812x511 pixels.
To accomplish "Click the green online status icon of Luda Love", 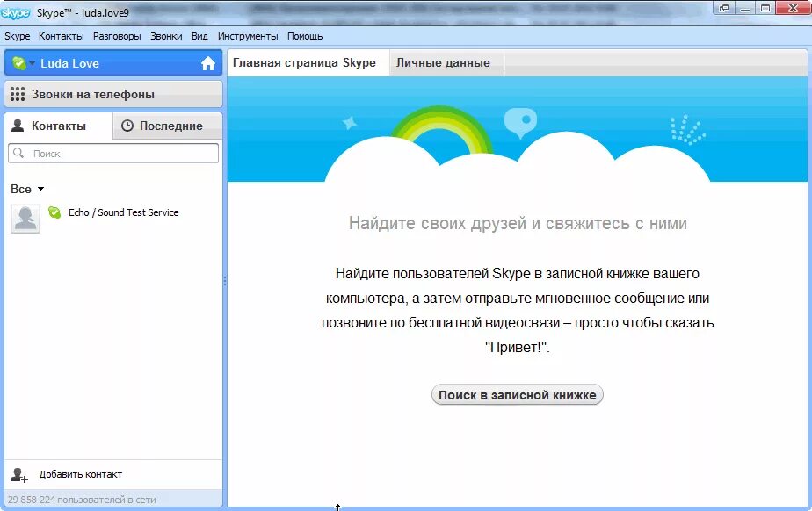I will tap(18, 63).
